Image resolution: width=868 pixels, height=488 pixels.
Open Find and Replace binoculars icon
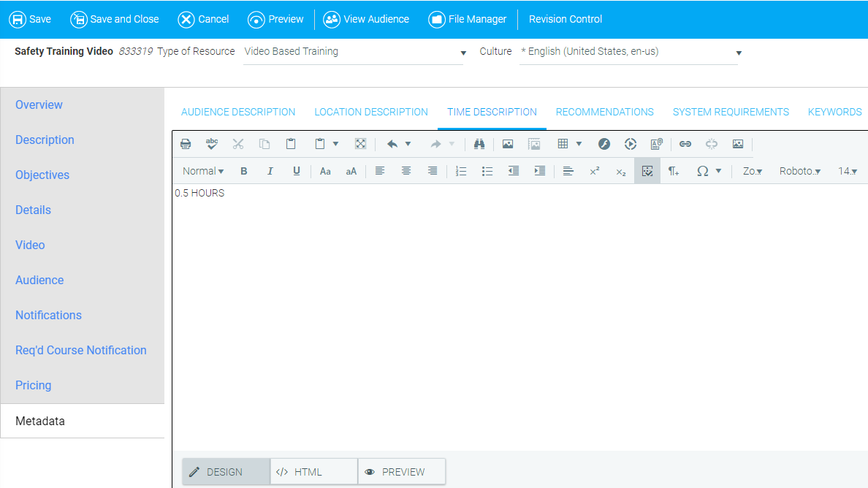click(x=479, y=144)
